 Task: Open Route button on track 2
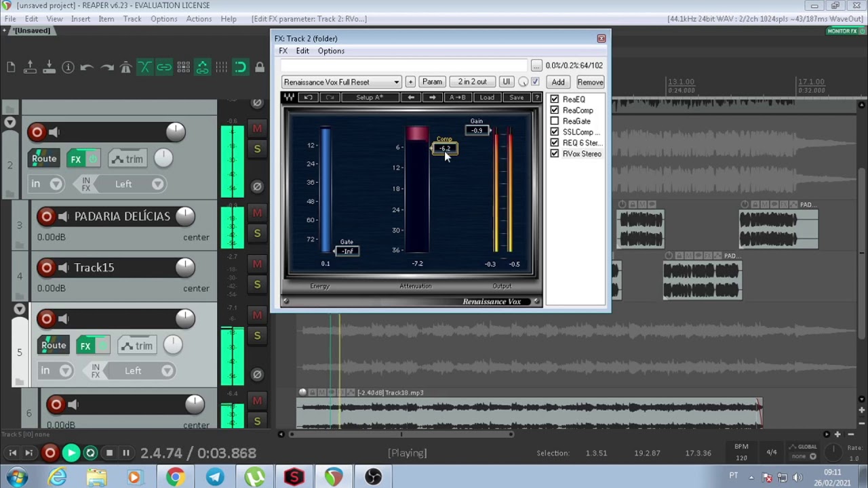pos(44,159)
